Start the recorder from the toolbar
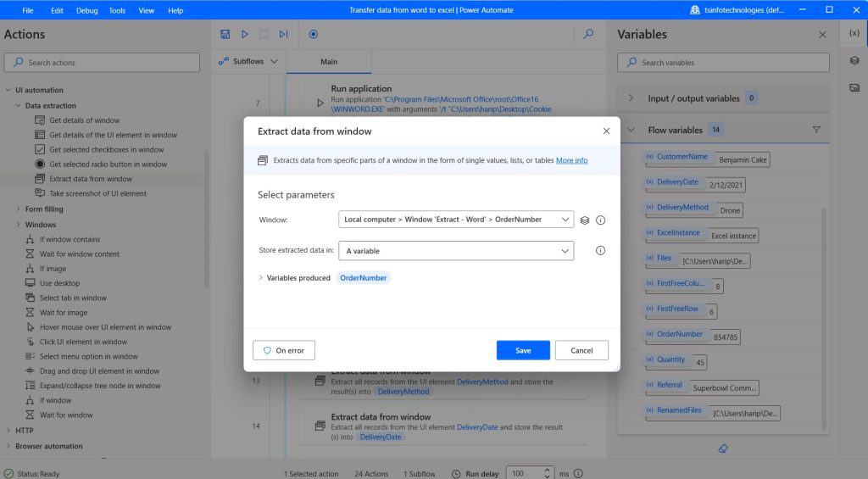The width and height of the screenshot is (868, 479). [x=314, y=34]
